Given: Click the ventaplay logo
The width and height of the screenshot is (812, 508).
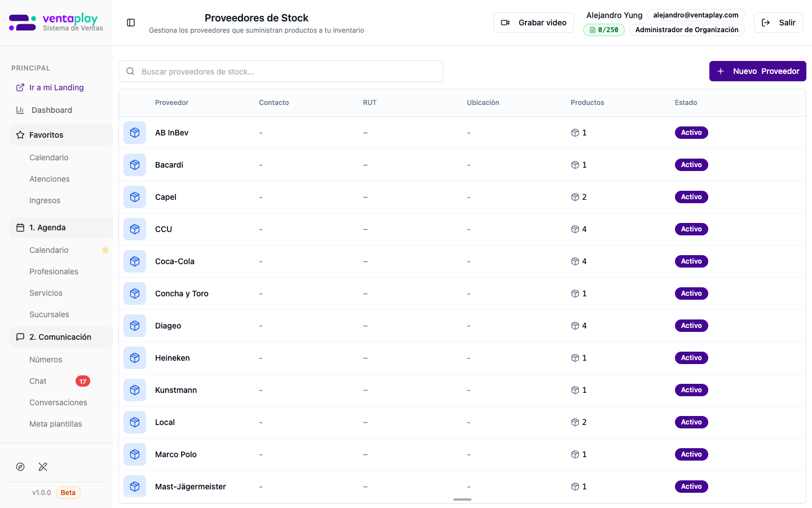Looking at the screenshot, I should (56, 23).
